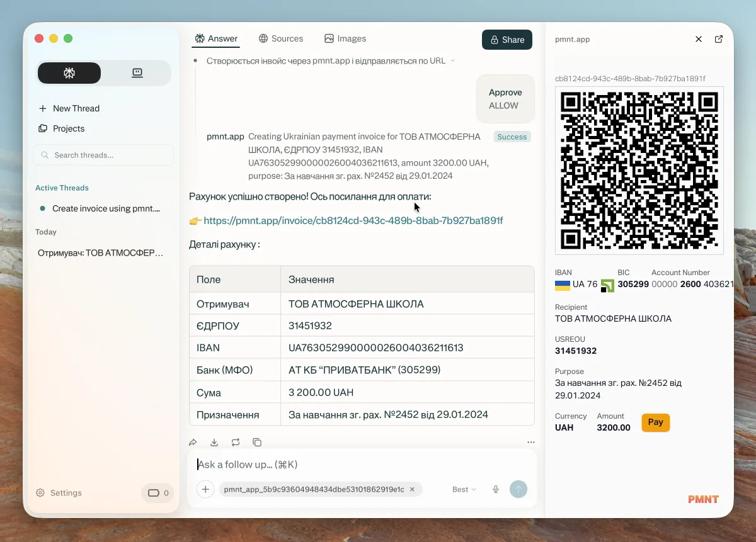This screenshot has height=542, width=756.
Task: Open the Projects section
Action: click(62, 128)
